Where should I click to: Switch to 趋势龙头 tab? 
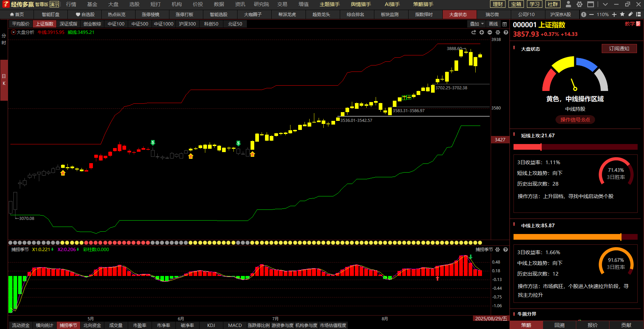coord(321,14)
